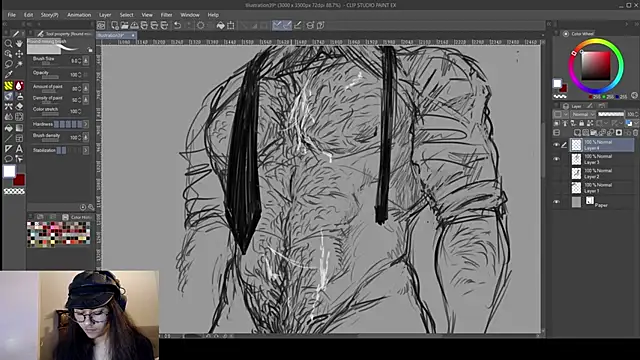The height and width of the screenshot is (360, 640).
Task: Select the yellow striped pen tool
Action: coord(8,86)
